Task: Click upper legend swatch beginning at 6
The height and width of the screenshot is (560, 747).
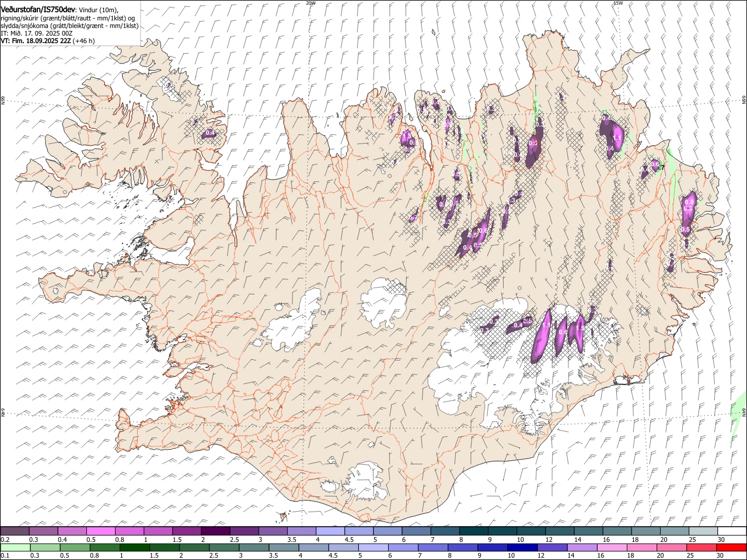Action: point(416,531)
